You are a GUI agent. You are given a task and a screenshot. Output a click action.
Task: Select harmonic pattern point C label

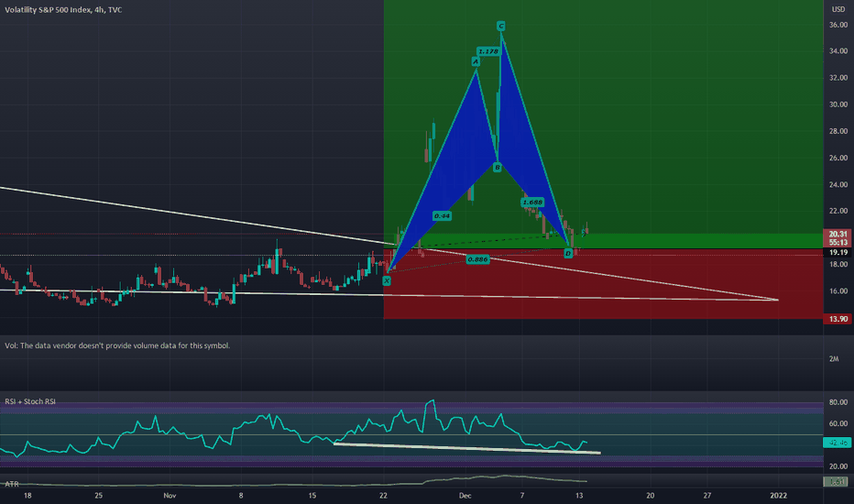tap(500, 26)
